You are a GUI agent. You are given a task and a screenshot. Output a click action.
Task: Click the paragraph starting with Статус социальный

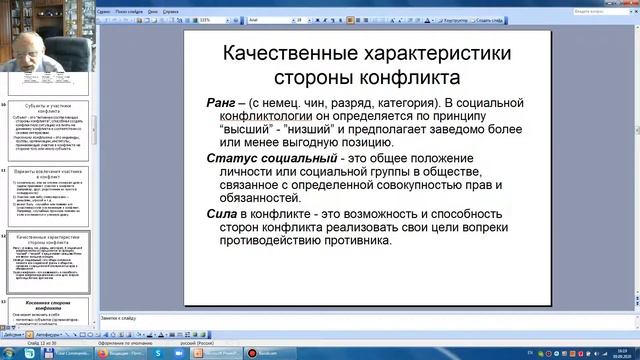[354, 178]
